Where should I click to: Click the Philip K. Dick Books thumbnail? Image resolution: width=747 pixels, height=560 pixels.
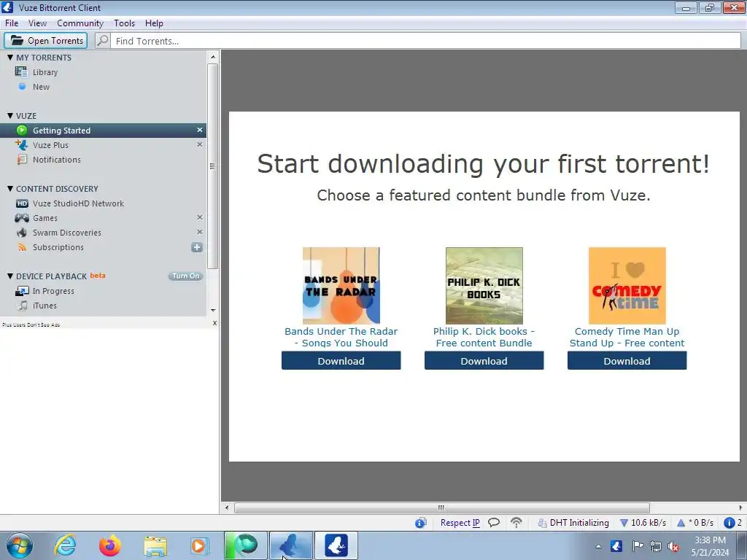tap(484, 286)
